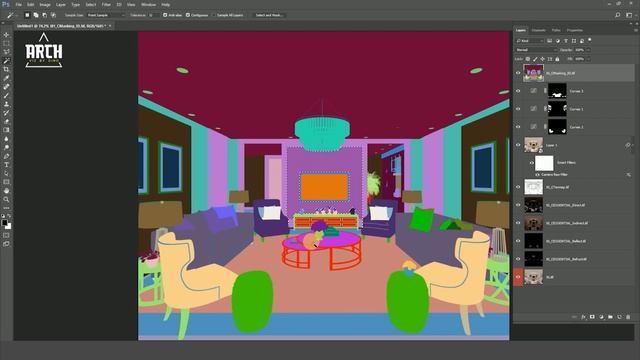
Task: Click Intersect with selection mode icon
Action: click(53, 15)
